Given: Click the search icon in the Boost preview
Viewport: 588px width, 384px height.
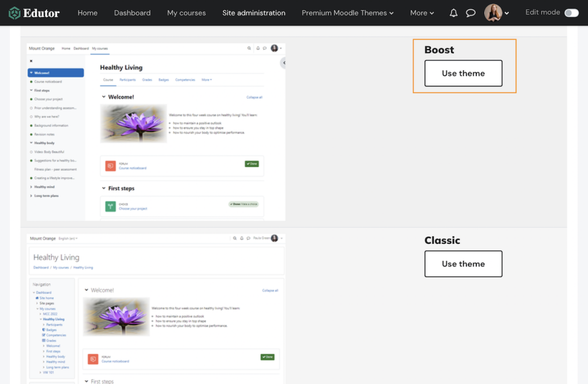Looking at the screenshot, I should click(x=249, y=49).
